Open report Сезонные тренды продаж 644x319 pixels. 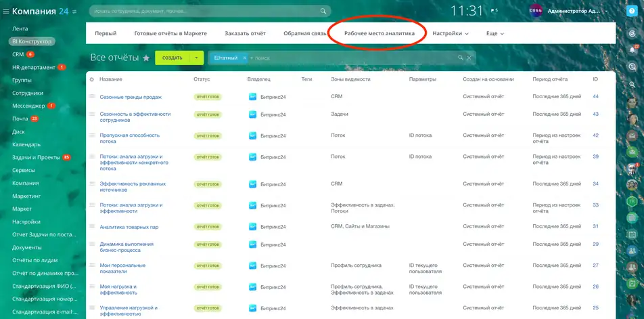131,97
